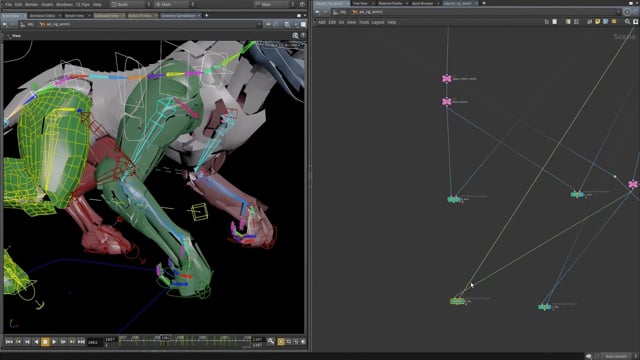Add a new pane tab in right pane
This screenshot has width=640, height=360.
point(484,3)
